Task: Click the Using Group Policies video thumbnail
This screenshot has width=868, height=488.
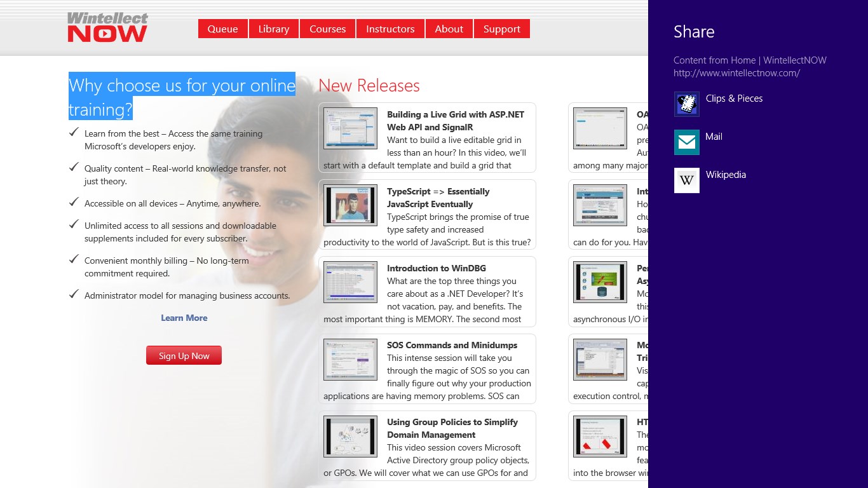Action: pyautogui.click(x=350, y=437)
